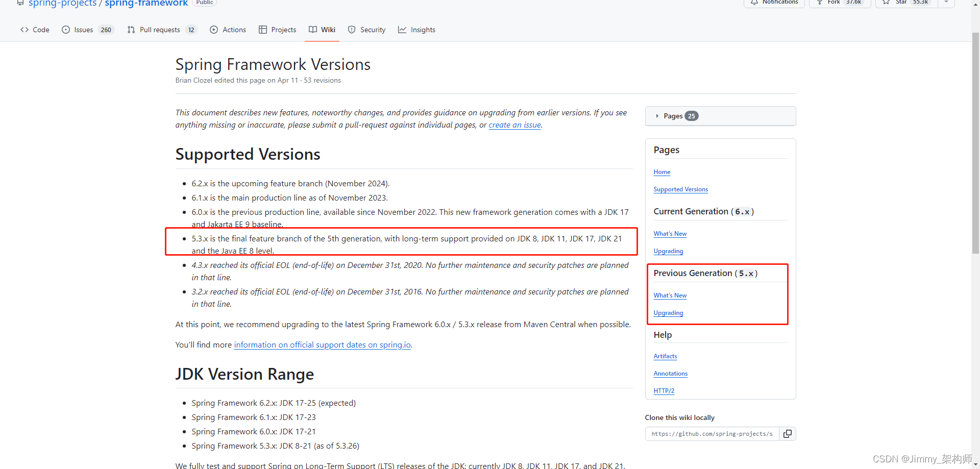
Task: Click the Wiki book icon
Action: (313, 30)
